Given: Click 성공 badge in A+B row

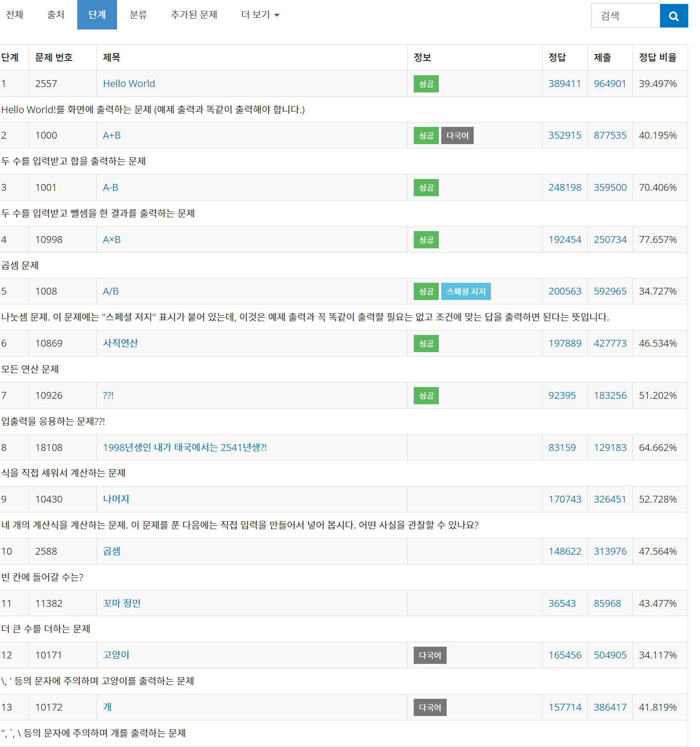Looking at the screenshot, I should tap(426, 136).
